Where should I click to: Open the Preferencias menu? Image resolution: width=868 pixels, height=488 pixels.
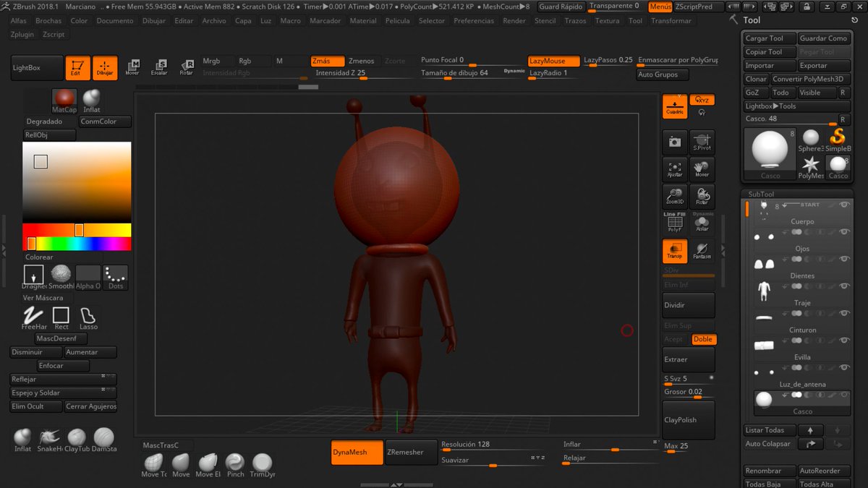(x=474, y=21)
